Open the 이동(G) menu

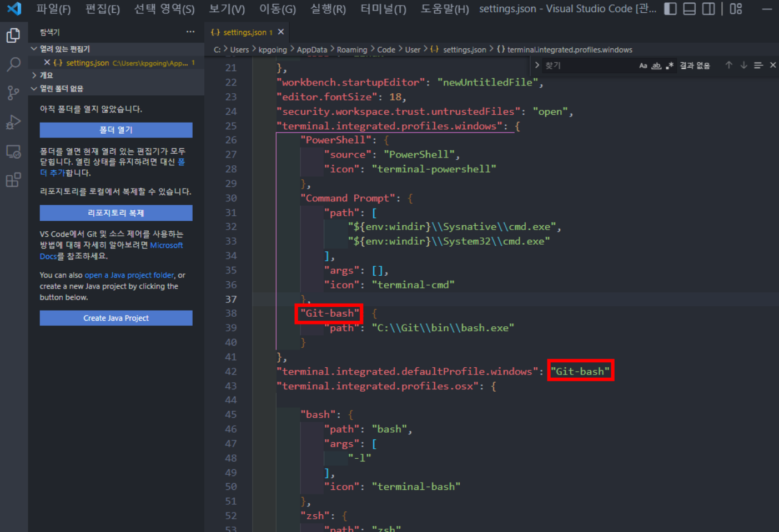278,9
